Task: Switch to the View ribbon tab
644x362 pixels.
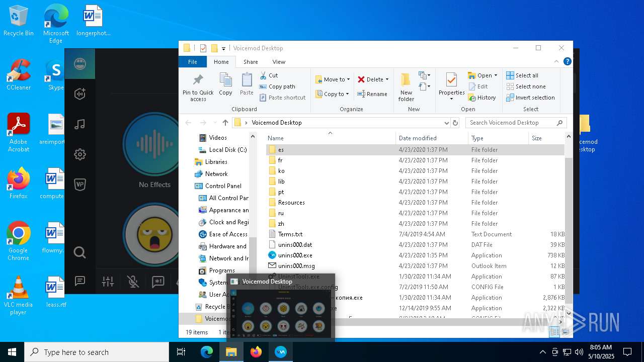Action: click(279, 62)
